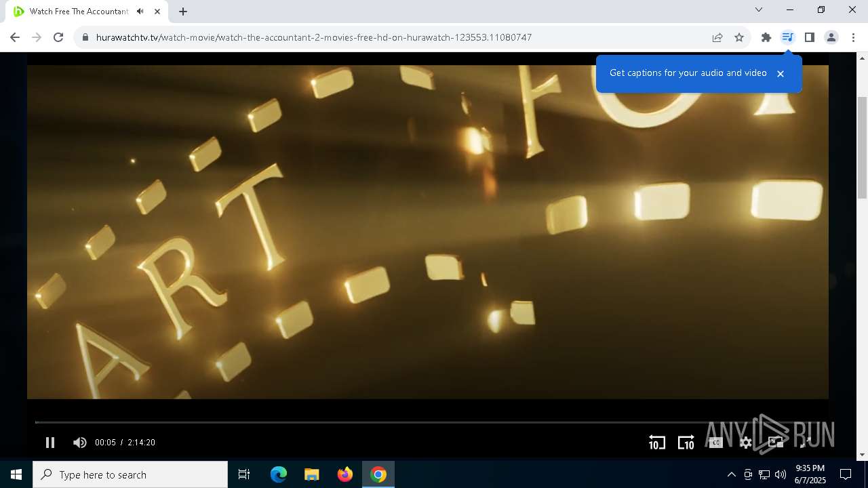The image size is (868, 488).
Task: Bookmark this page with star icon
Action: click(739, 37)
